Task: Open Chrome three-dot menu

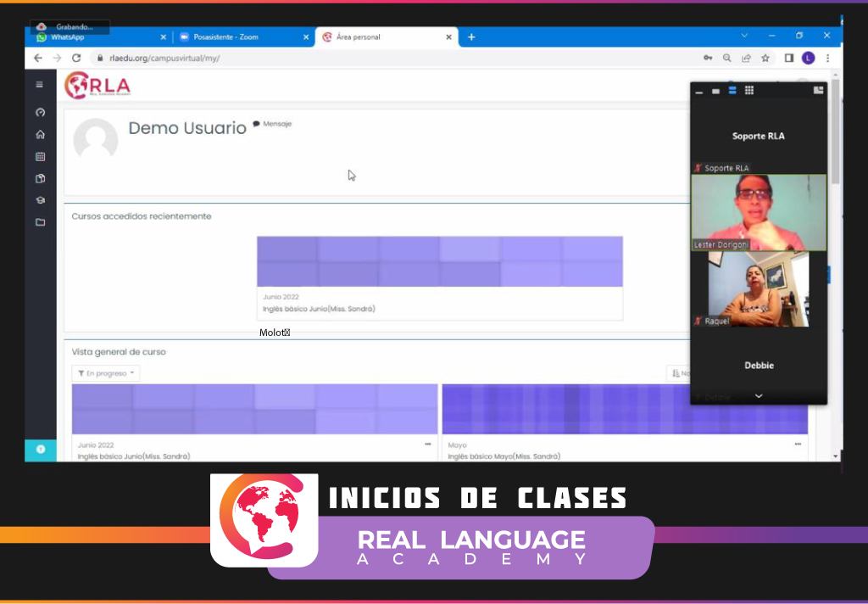Action: click(x=827, y=59)
